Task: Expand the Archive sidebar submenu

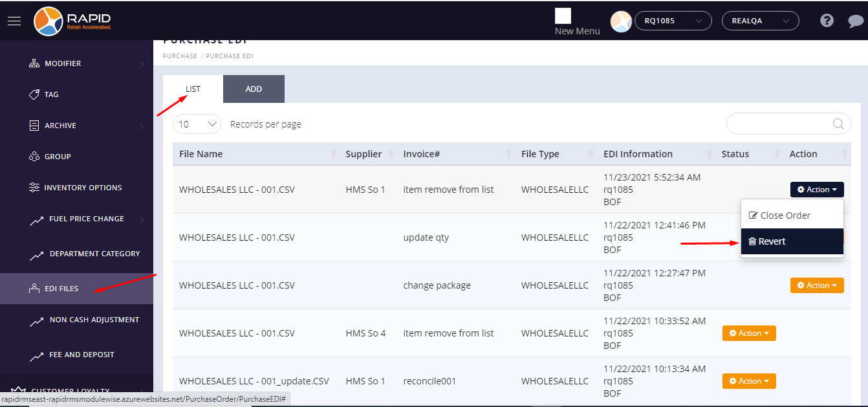Action: [x=142, y=126]
